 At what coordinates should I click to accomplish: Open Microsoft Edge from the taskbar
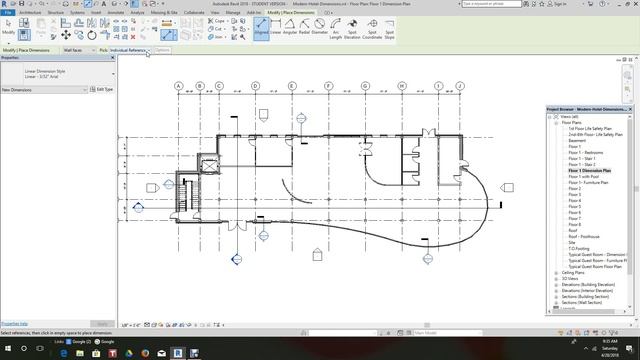(64, 353)
